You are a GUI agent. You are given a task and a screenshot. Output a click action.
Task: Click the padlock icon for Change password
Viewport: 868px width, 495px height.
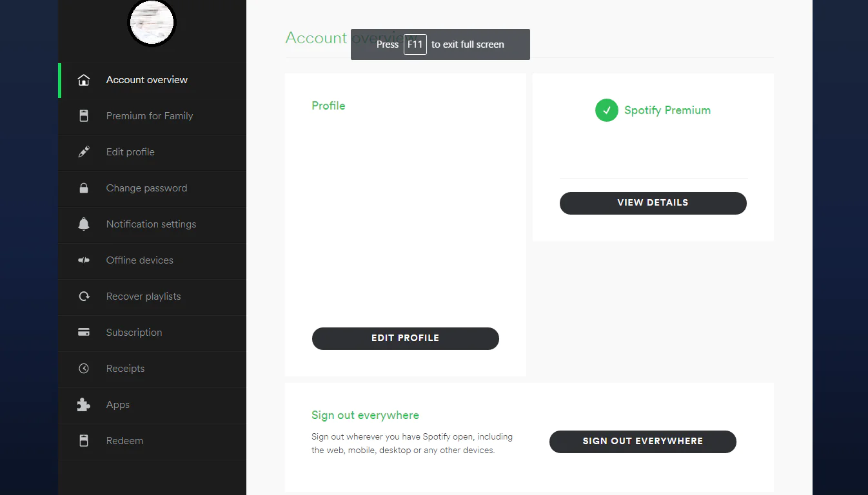coord(84,188)
